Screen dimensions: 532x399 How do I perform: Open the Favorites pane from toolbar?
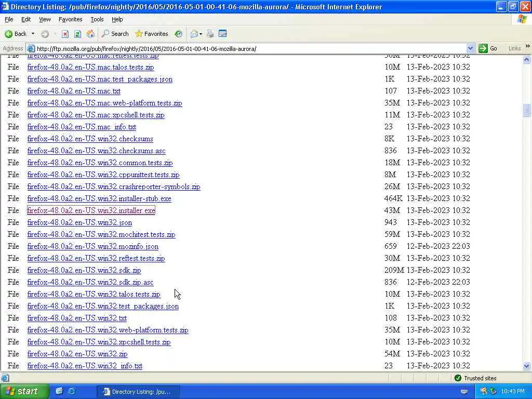tap(151, 34)
